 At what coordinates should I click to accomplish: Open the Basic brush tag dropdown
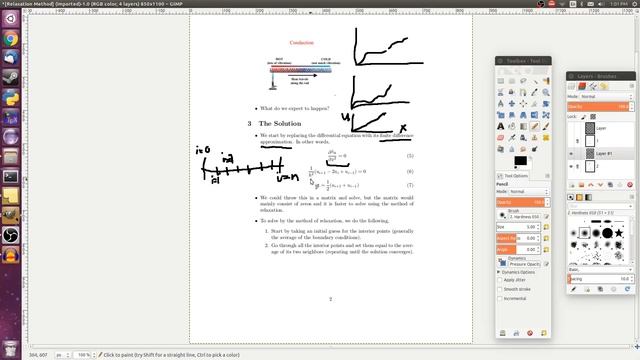[600, 270]
